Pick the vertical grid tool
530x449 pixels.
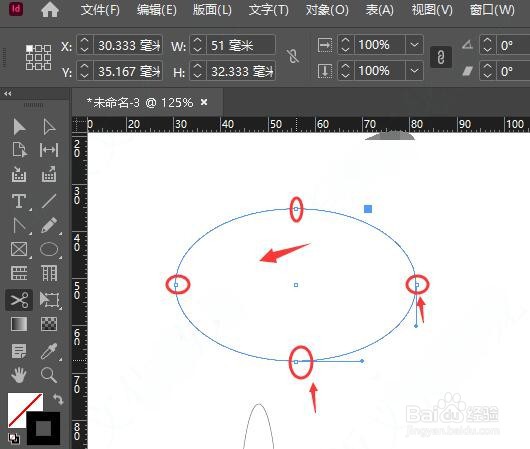pos(49,273)
